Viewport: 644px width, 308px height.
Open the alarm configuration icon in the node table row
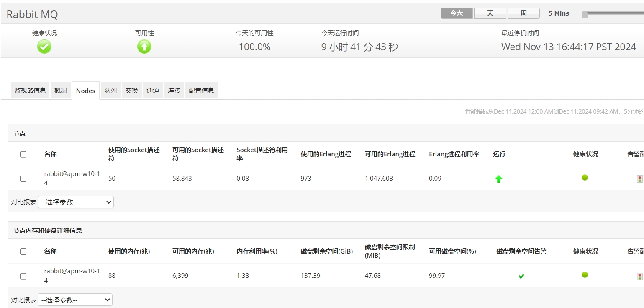click(639, 179)
